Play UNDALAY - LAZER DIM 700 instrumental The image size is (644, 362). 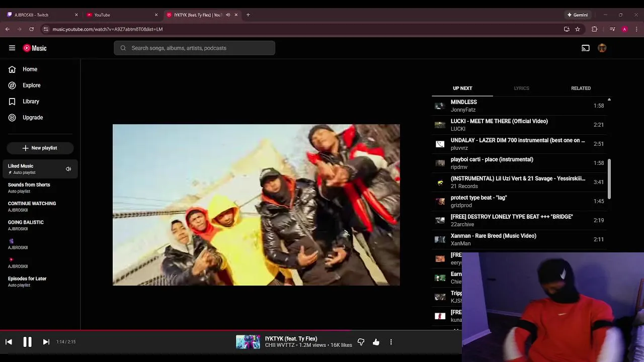[x=519, y=144]
